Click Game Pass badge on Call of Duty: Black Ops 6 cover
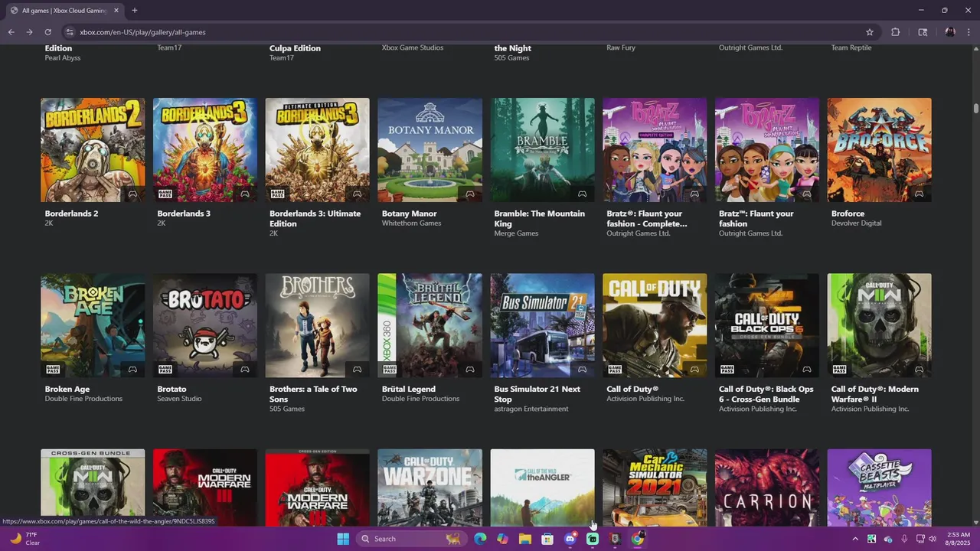Image resolution: width=980 pixels, height=551 pixels. [727, 370]
